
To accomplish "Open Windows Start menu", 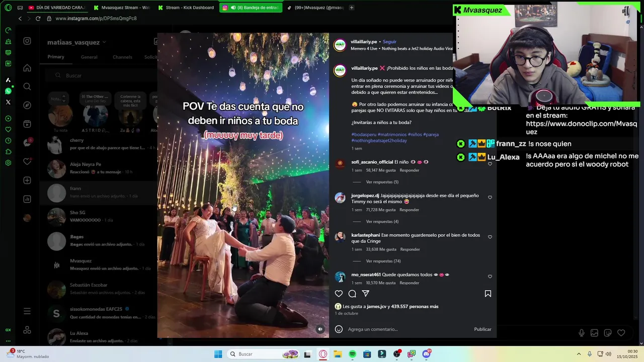I will click(x=218, y=354).
